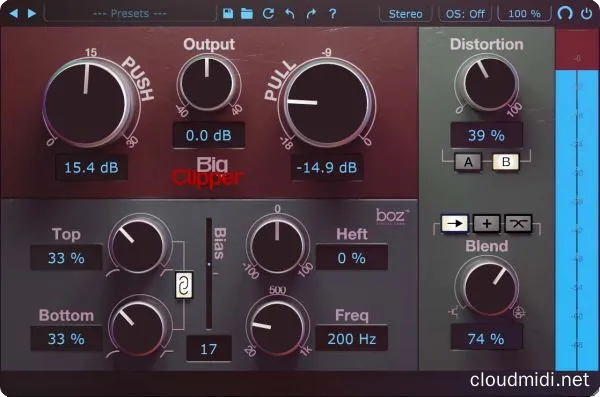The image size is (600, 397).
Task: Click the Top label
Action: (x=66, y=234)
